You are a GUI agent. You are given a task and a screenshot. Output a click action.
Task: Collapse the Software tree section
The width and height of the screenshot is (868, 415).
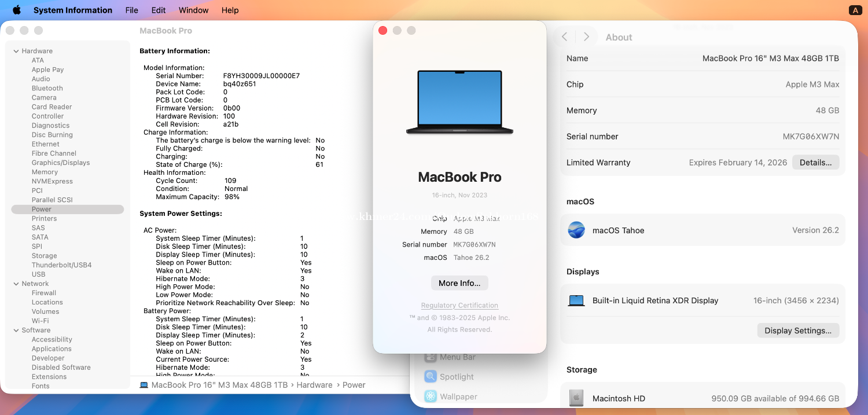click(16, 330)
